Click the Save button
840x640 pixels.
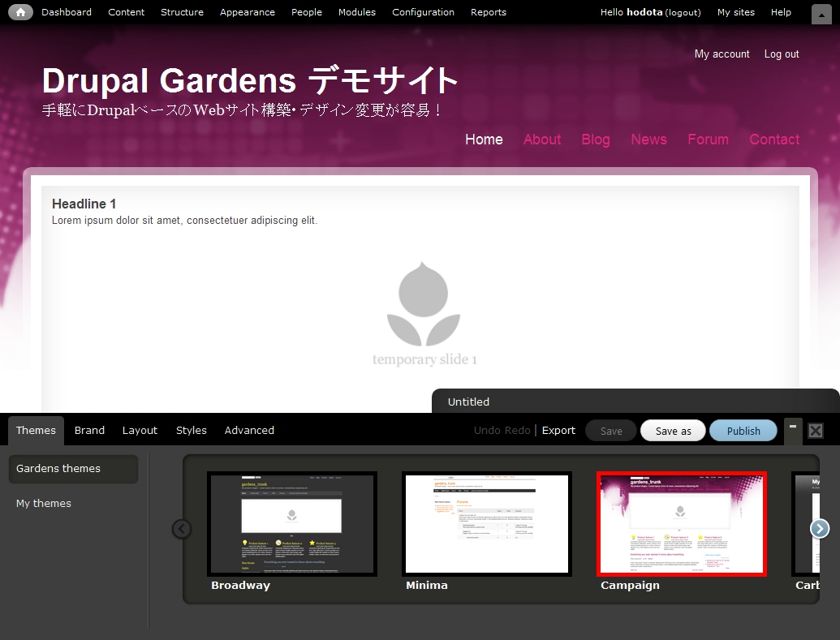[611, 431]
